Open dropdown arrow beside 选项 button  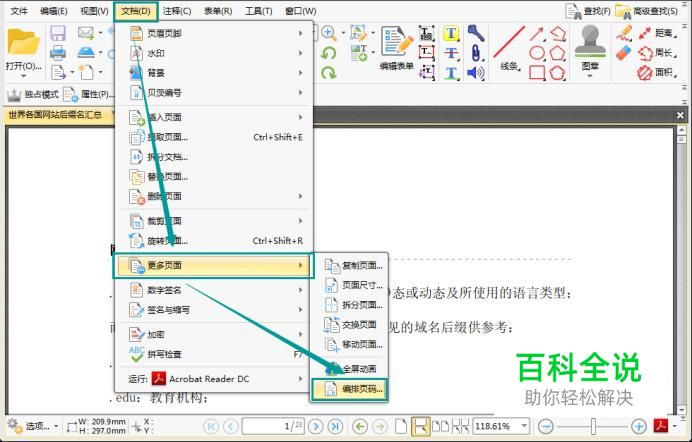56,426
